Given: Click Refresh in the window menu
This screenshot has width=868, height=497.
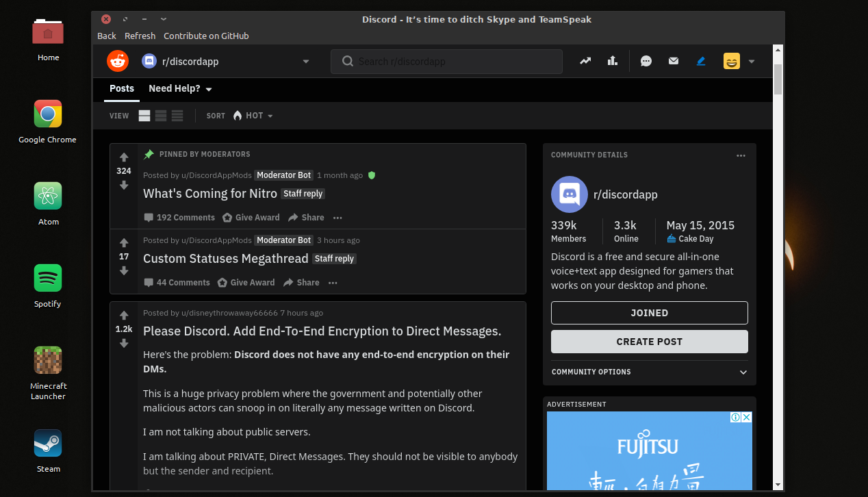Looking at the screenshot, I should (140, 36).
